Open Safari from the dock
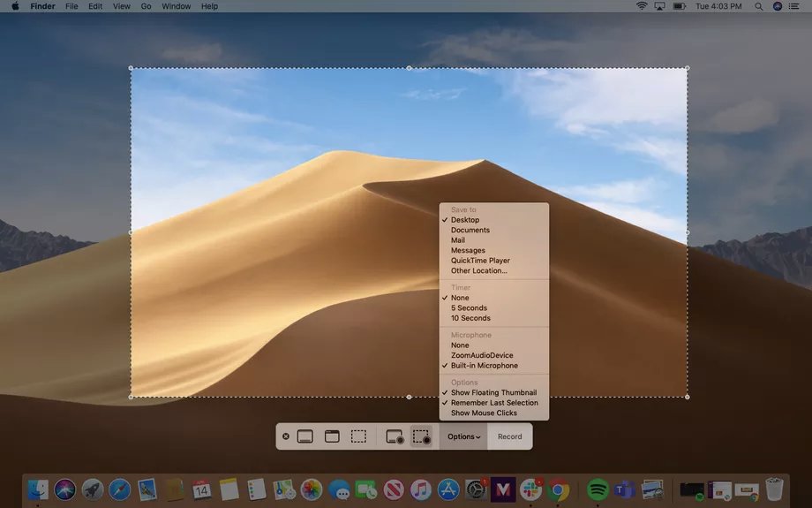 [x=119, y=489]
